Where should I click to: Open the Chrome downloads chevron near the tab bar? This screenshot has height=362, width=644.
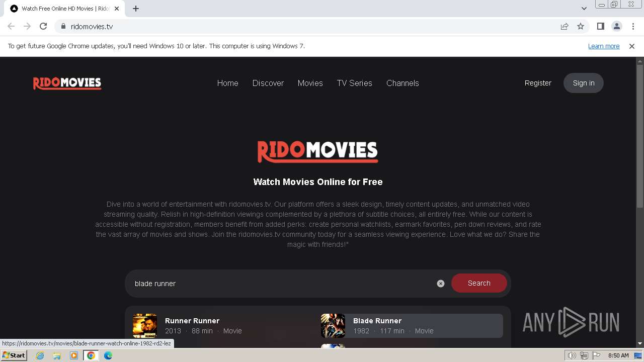tap(583, 9)
